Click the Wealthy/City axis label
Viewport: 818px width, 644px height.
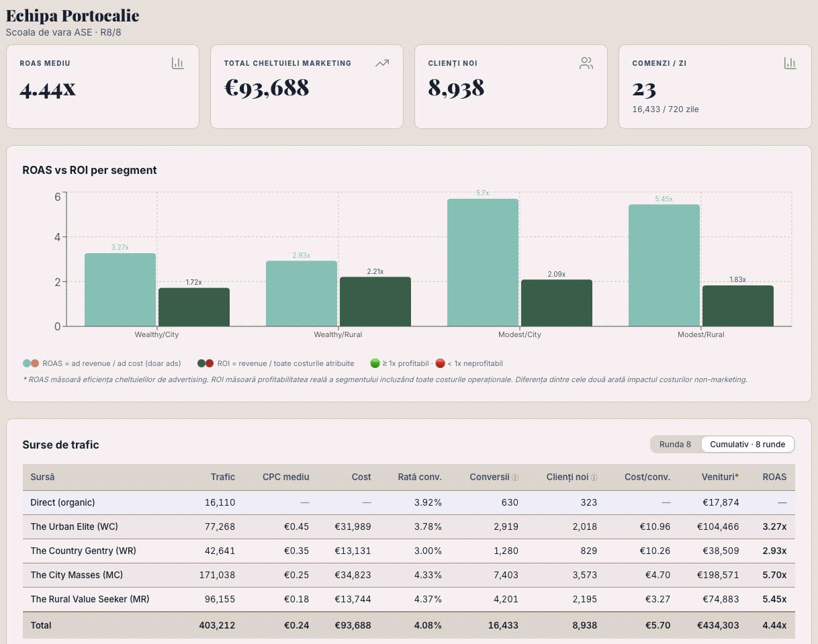pos(156,334)
